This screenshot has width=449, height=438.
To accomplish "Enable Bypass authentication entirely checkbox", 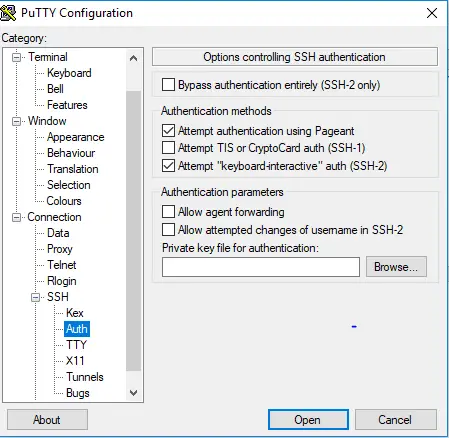I will point(168,85).
